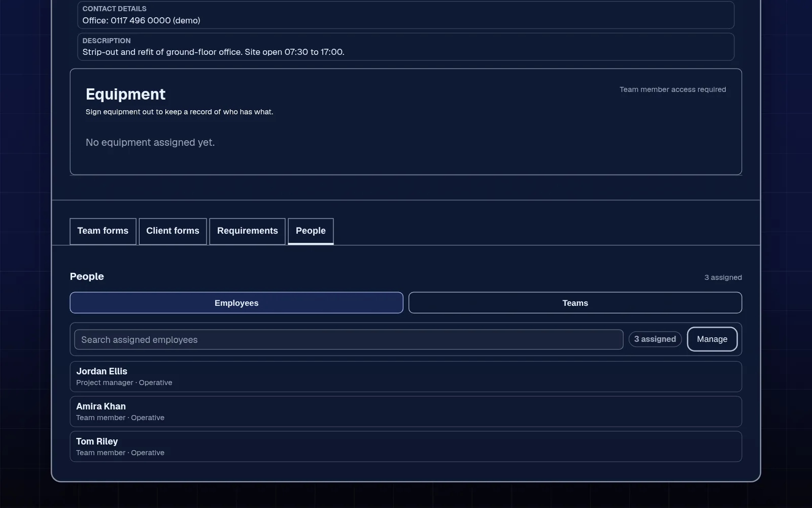The image size is (812, 508).
Task: Click the Sign equipment out helper text
Action: coord(180,112)
